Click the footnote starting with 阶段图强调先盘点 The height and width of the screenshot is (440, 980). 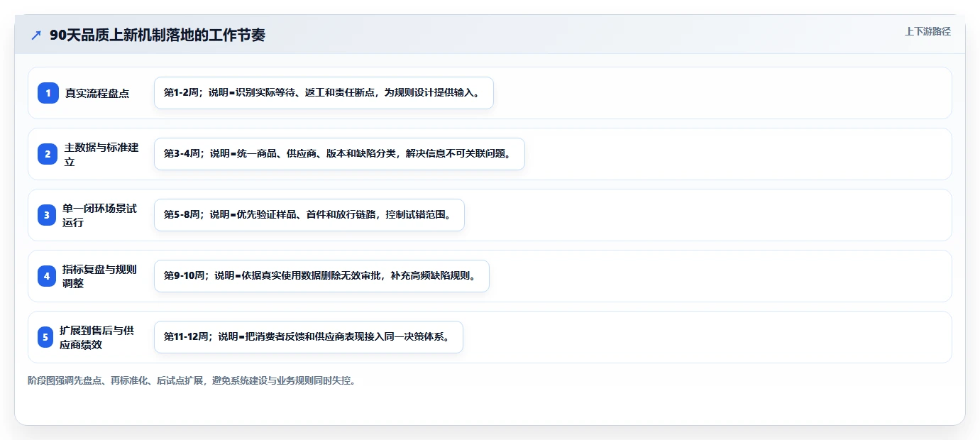tap(193, 380)
